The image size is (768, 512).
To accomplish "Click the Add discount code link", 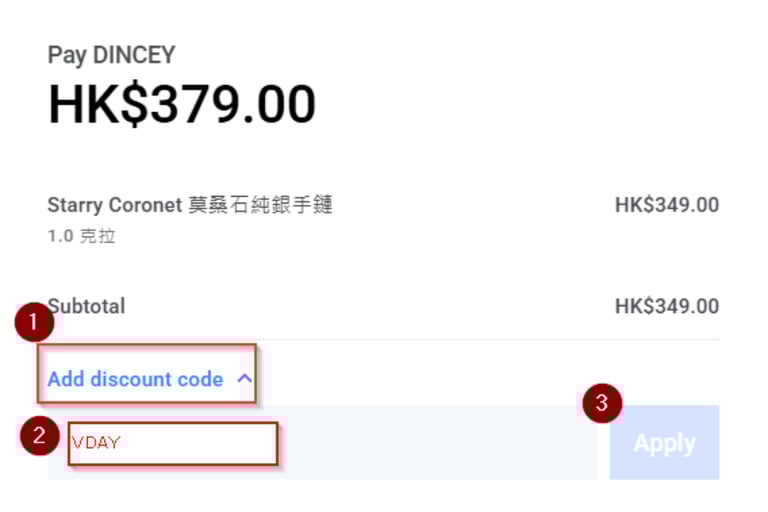I will coord(135,379).
